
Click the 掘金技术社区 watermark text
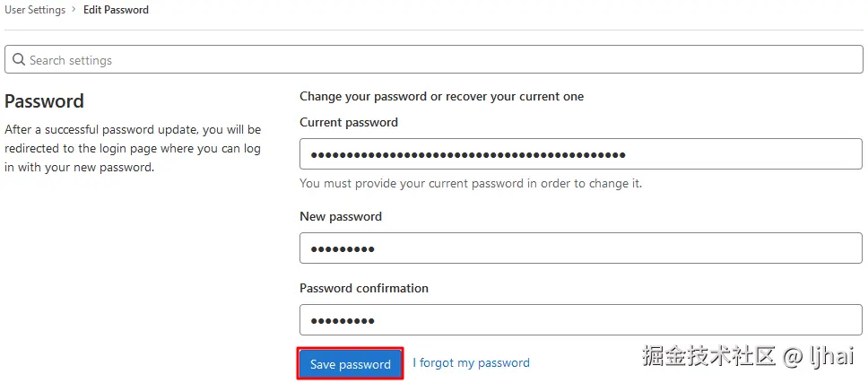[x=708, y=356]
